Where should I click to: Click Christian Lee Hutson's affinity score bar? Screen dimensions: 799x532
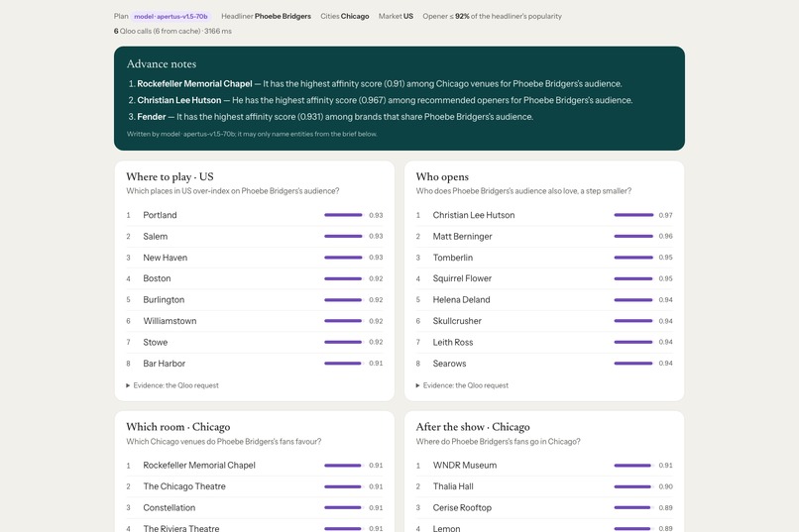[633, 215]
